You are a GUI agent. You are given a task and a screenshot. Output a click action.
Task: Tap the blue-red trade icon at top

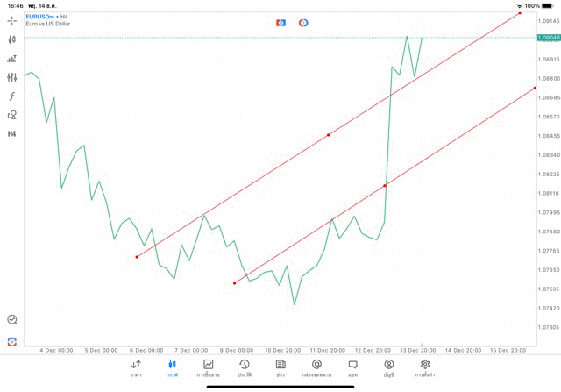click(x=280, y=22)
